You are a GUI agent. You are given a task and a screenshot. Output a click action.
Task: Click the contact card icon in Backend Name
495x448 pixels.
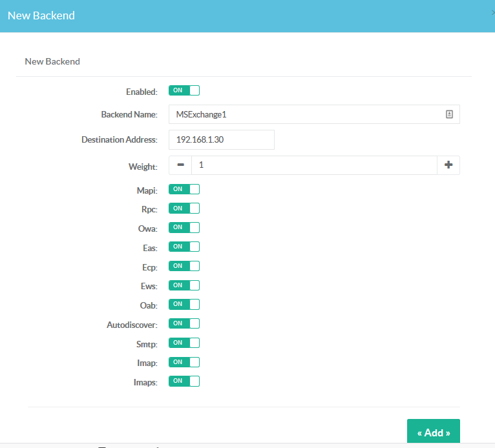449,114
